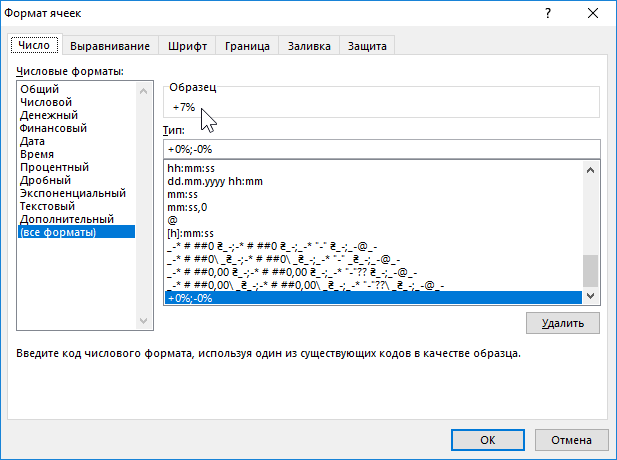The width and height of the screenshot is (617, 460).
Task: Select Экспоненциальный format category
Action: pos(77,193)
